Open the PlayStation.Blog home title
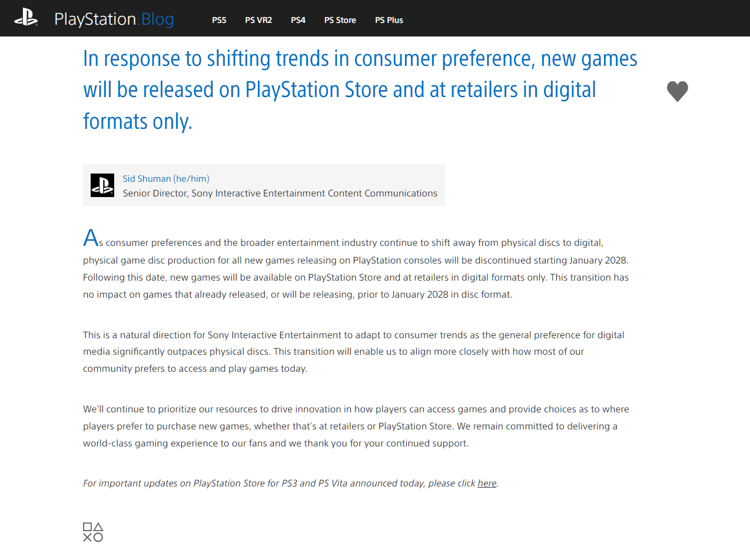 point(114,19)
